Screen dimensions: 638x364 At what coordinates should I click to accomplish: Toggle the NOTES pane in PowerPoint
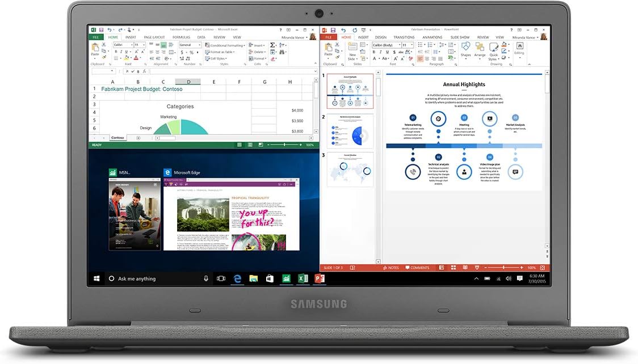point(391,268)
